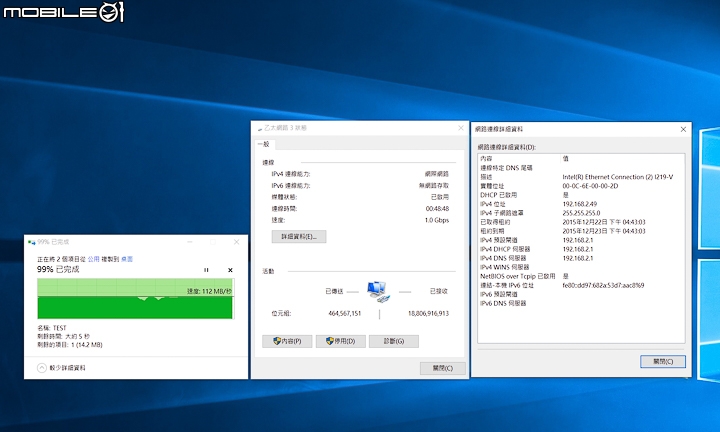
Task: Click 關閉(C) in the Ethernet status window
Action: 443,368
